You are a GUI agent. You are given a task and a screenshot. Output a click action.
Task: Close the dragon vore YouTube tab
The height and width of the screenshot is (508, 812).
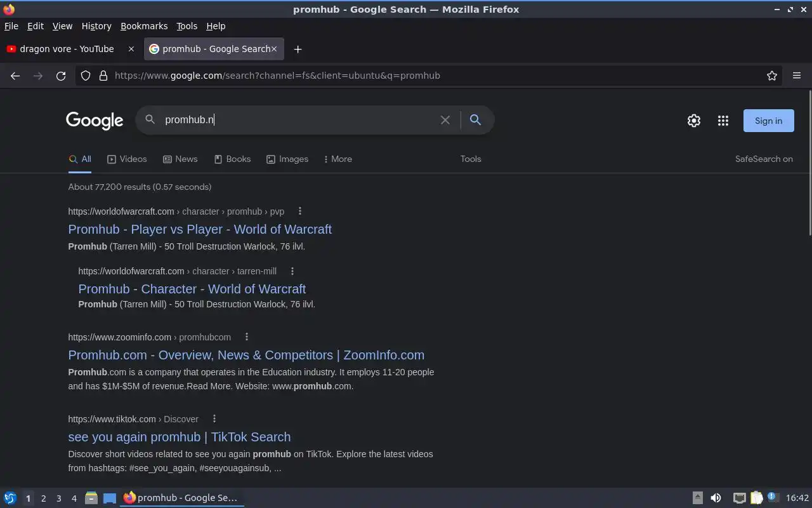pyautogui.click(x=131, y=49)
